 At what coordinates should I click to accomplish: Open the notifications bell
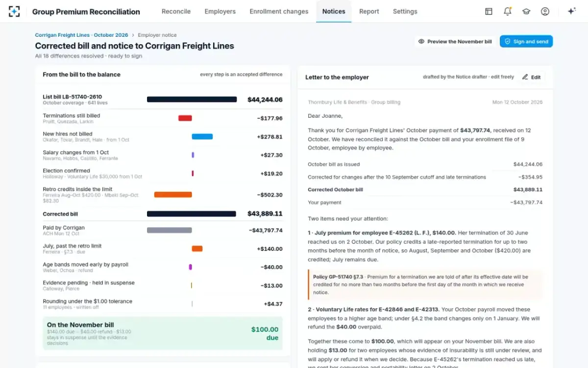coord(508,11)
